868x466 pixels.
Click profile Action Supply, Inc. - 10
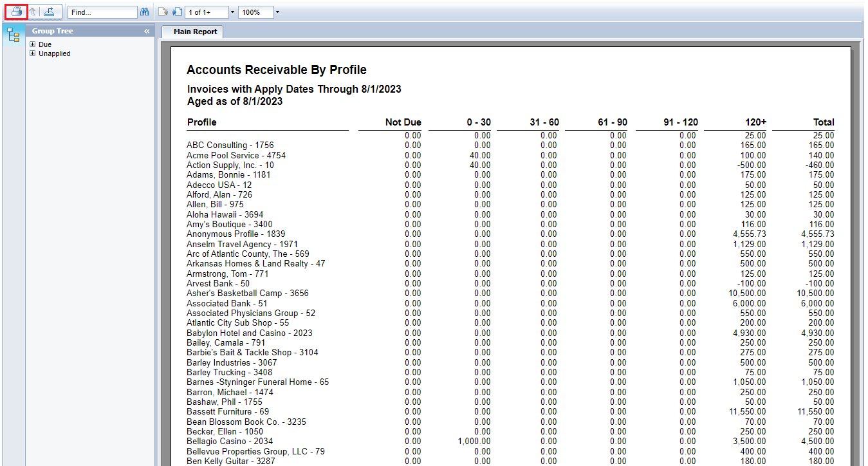230,165
